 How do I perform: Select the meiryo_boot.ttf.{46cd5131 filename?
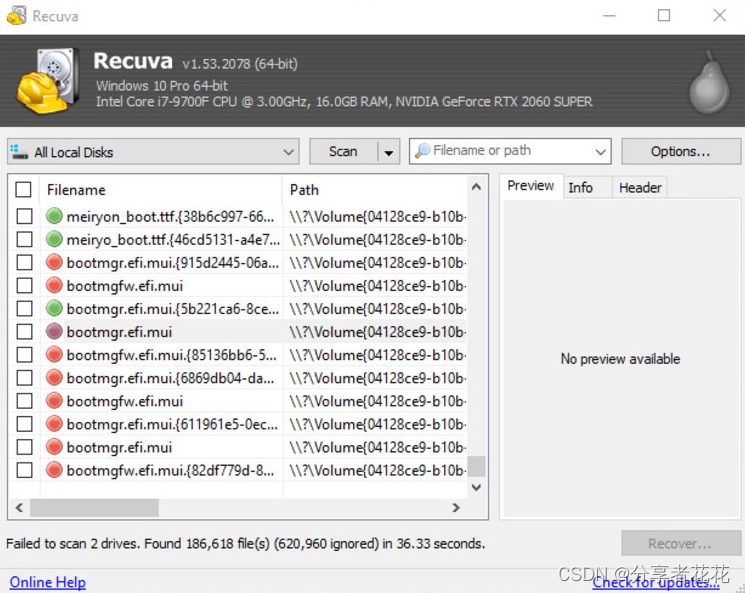[x=173, y=239]
